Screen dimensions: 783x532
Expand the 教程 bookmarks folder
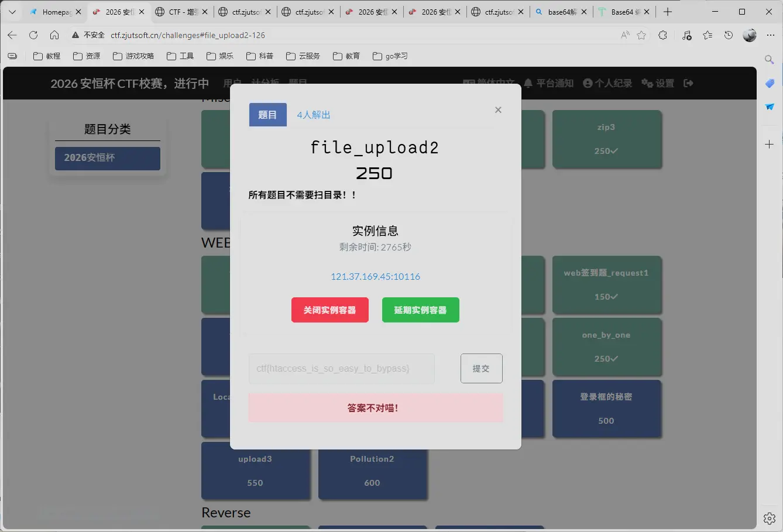coord(47,56)
